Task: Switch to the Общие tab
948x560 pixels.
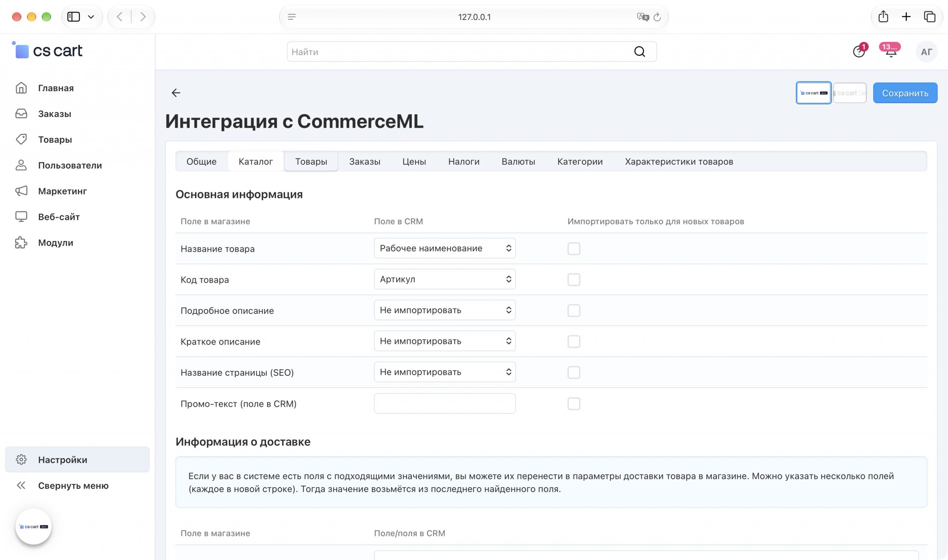Action: click(x=201, y=161)
